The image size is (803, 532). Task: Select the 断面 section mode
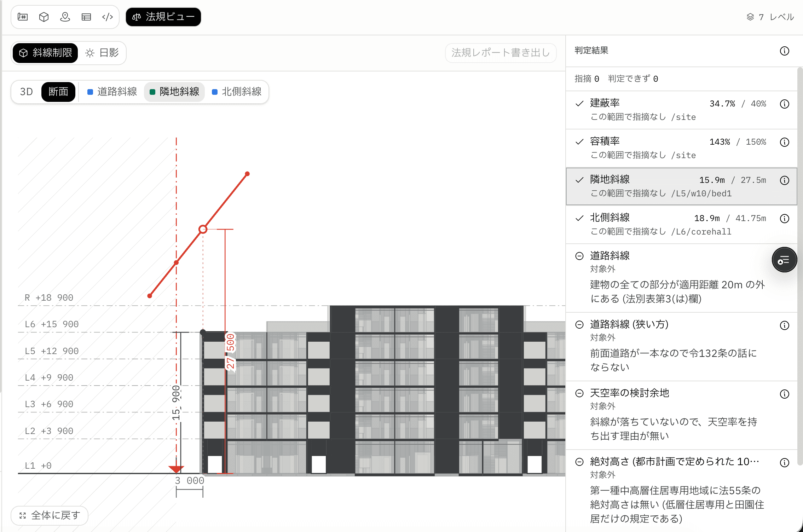(58, 92)
